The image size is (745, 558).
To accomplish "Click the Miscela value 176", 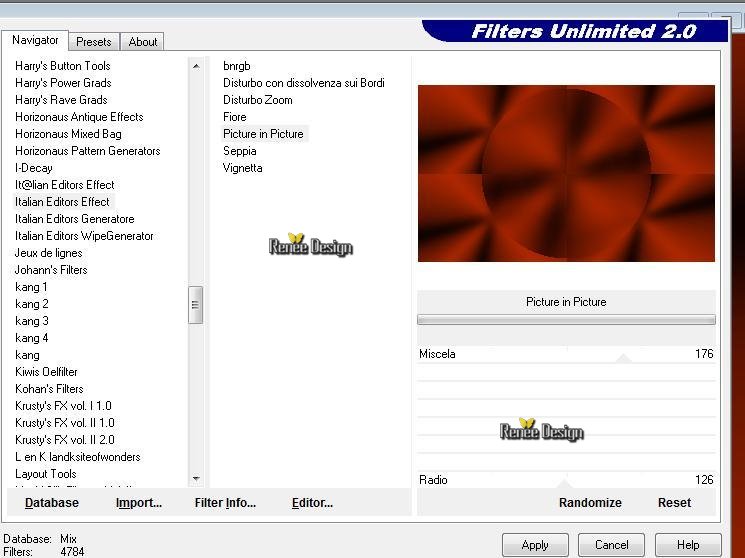I will point(704,354).
